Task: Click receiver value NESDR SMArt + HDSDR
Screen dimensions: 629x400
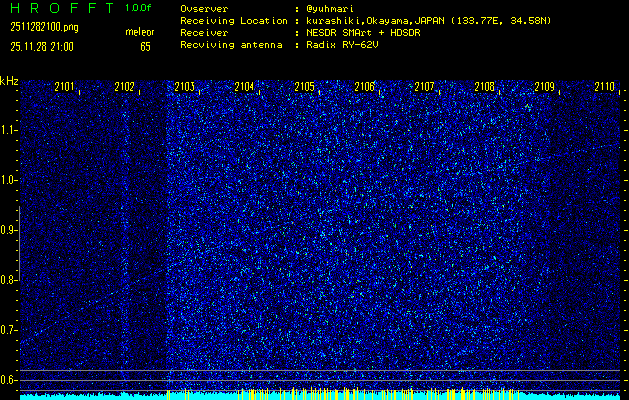Action: 363,33
